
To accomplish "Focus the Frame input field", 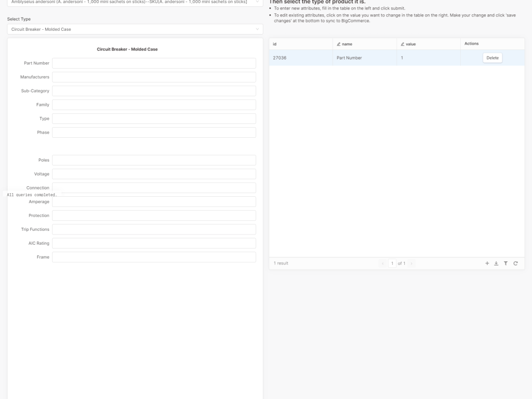I will click(154, 256).
